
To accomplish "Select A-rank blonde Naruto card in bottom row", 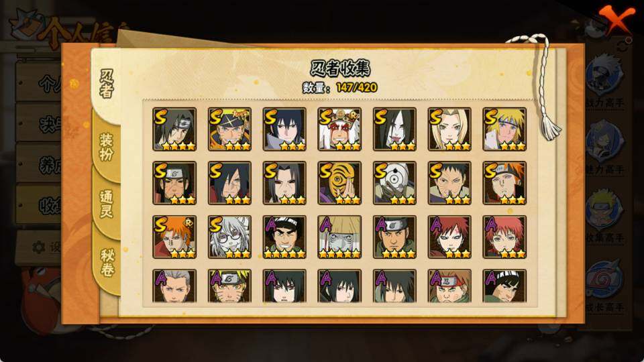I will (229, 286).
